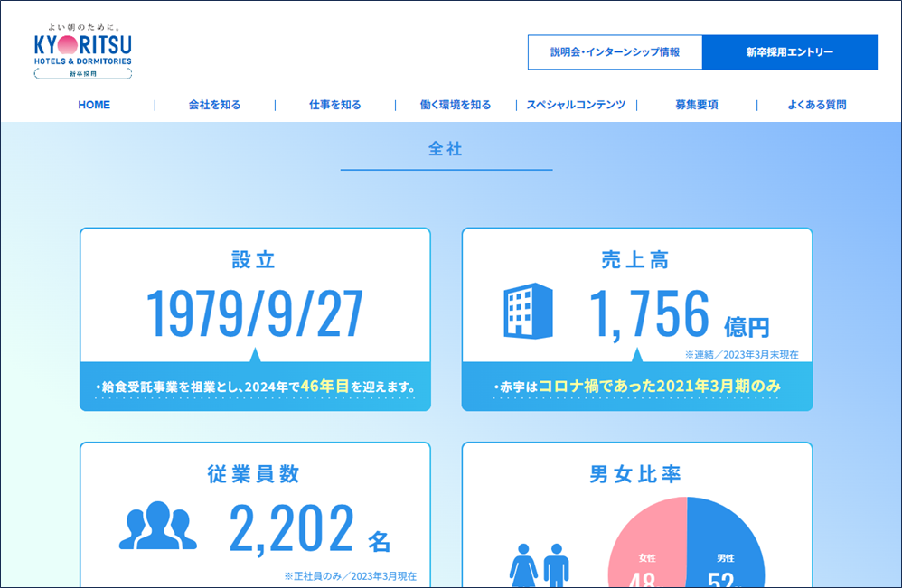The image size is (902, 588).
Task: Open the HOME menu item
Action: click(x=94, y=105)
